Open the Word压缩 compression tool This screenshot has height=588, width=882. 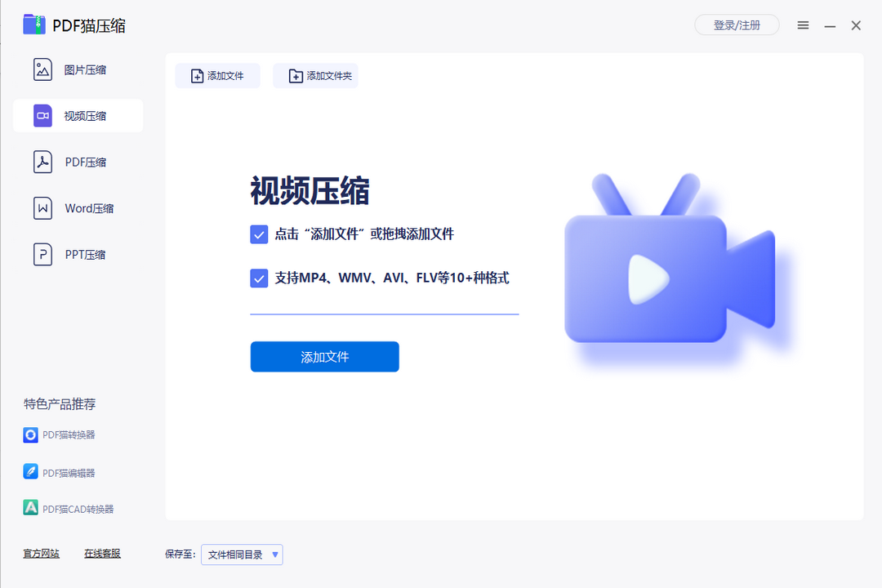(x=78, y=208)
